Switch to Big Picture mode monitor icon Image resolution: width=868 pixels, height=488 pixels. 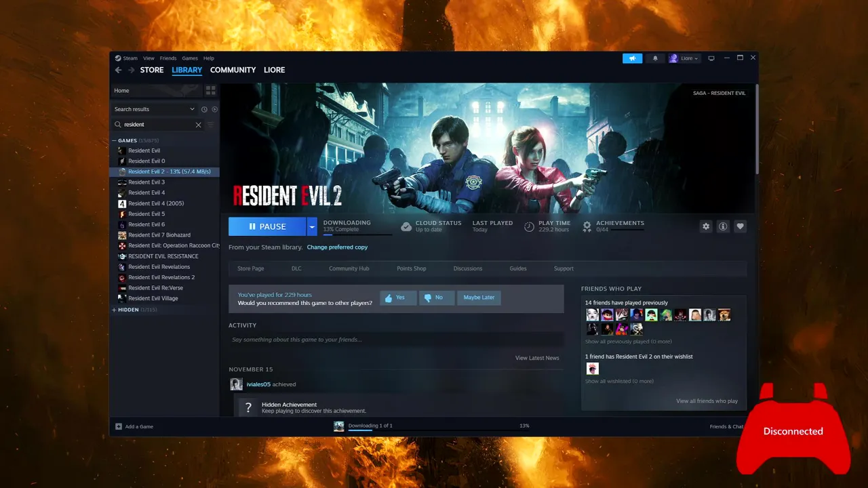point(711,58)
